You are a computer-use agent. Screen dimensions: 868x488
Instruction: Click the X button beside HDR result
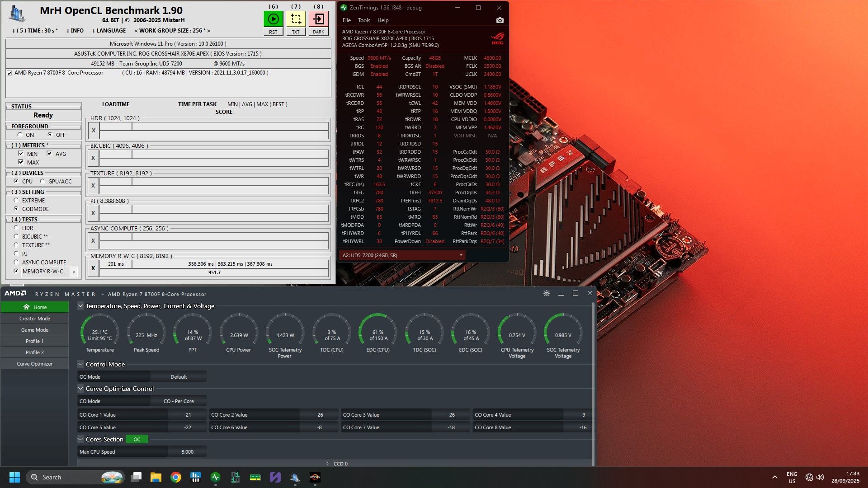[93, 131]
